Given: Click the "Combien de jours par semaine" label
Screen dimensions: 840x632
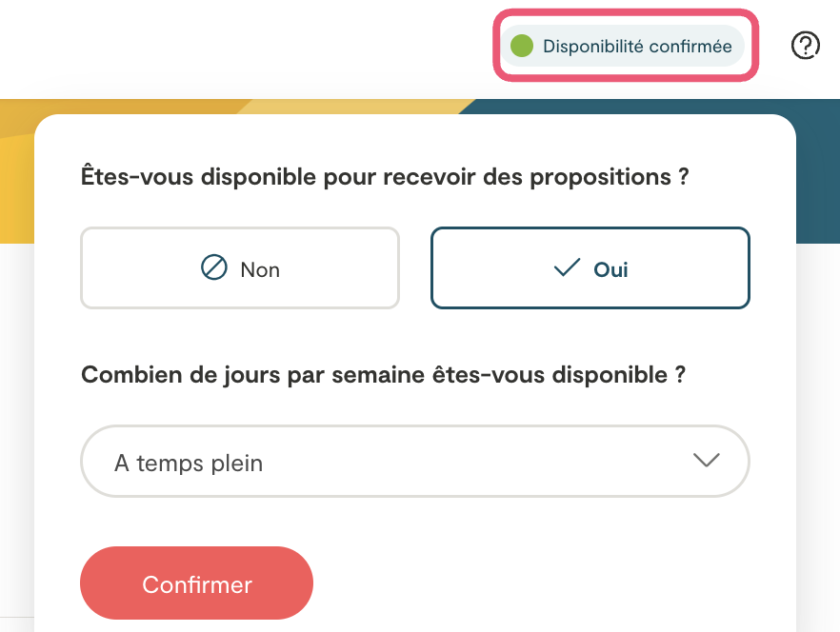Looking at the screenshot, I should [383, 374].
